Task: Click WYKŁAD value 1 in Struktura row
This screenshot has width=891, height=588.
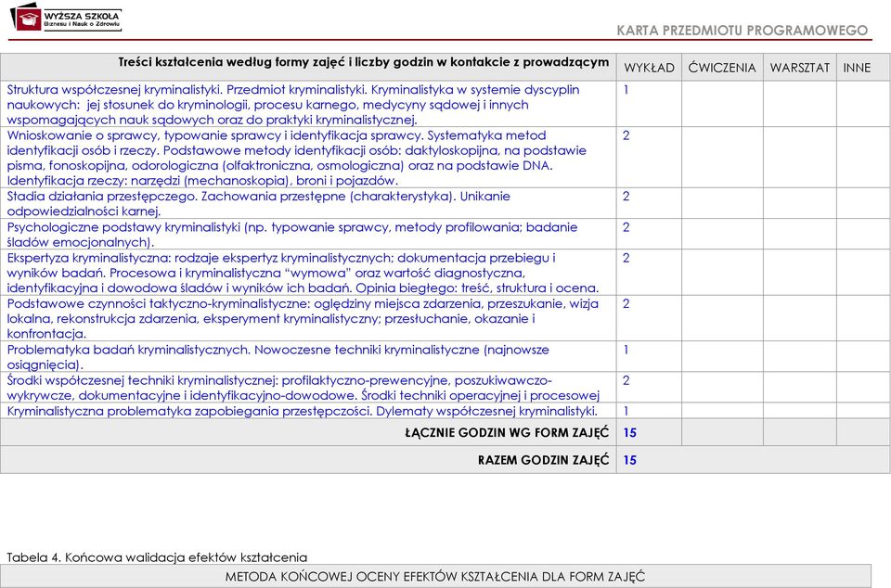Action: pyautogui.click(x=626, y=90)
